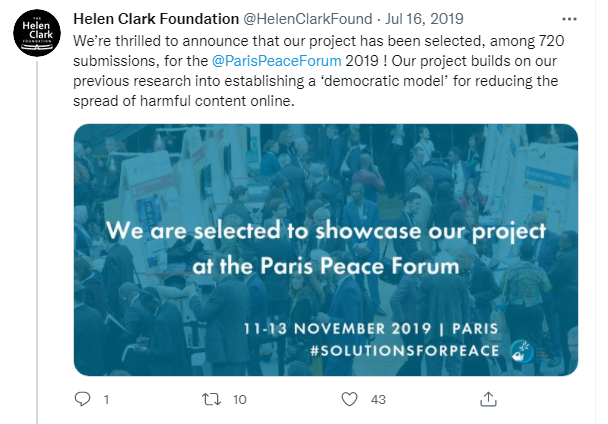
Task: Click the reply speech bubble icon
Action: [83, 400]
